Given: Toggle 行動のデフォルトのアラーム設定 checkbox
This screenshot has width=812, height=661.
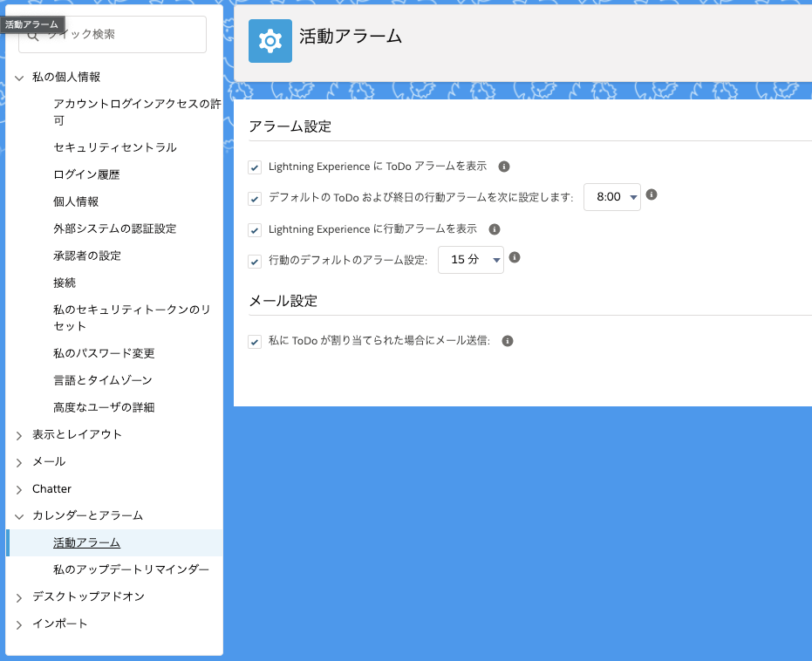Looking at the screenshot, I should tap(255, 262).
